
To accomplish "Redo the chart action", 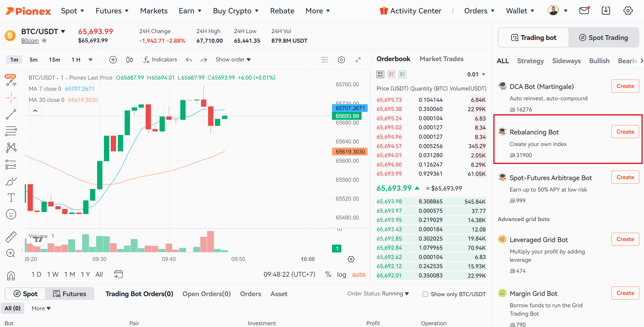I will [204, 60].
